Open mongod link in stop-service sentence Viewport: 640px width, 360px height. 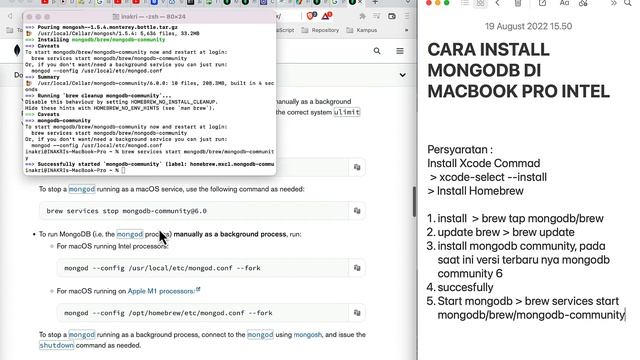82,189
